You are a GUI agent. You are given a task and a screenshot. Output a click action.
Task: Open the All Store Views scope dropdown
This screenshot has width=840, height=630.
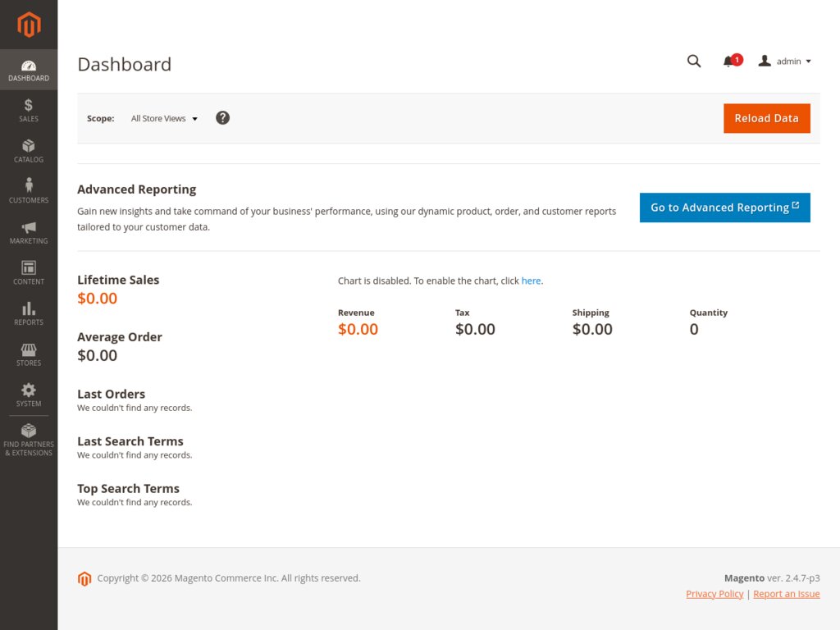pos(164,118)
